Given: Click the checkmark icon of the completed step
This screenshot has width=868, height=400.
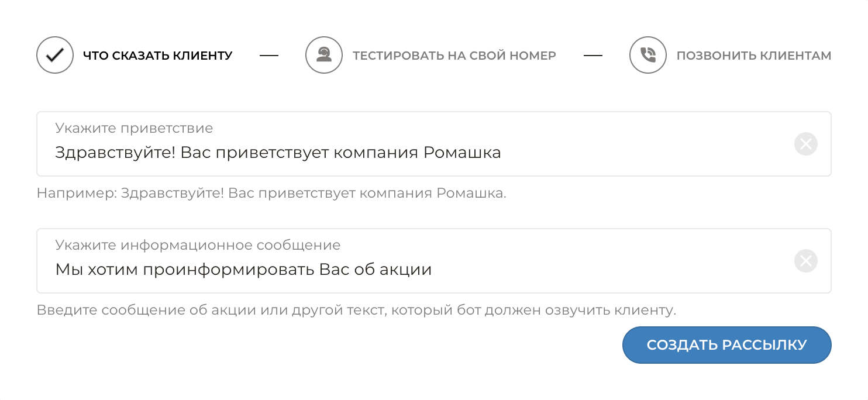Looking at the screenshot, I should click(54, 55).
